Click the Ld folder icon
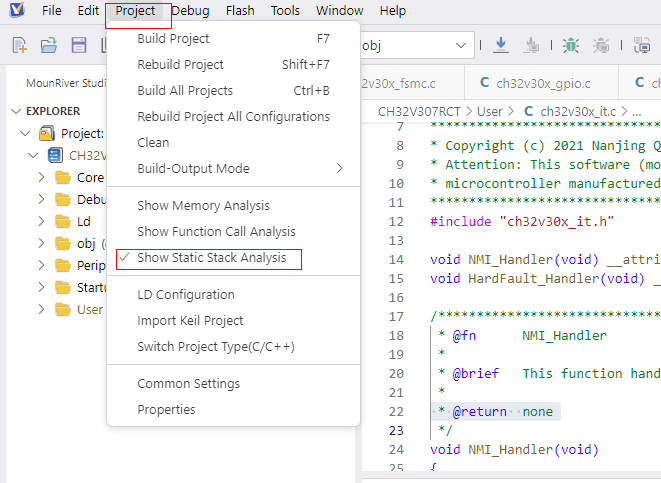 (x=63, y=222)
